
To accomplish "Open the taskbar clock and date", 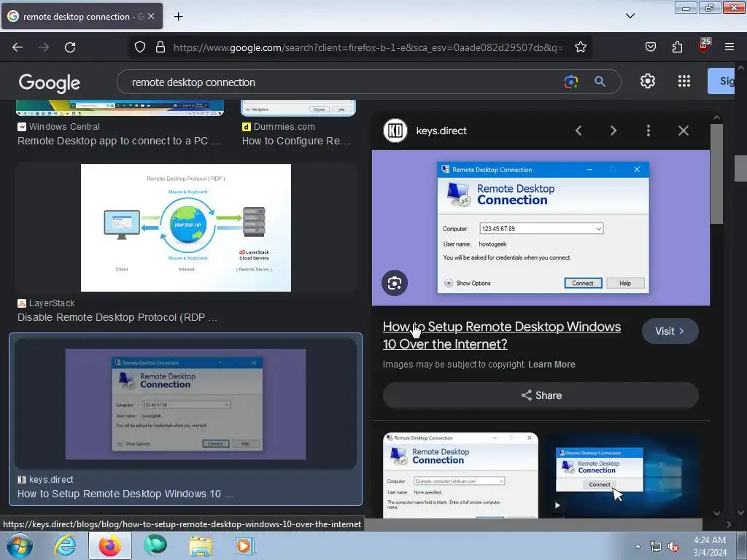I will pyautogui.click(x=710, y=546).
